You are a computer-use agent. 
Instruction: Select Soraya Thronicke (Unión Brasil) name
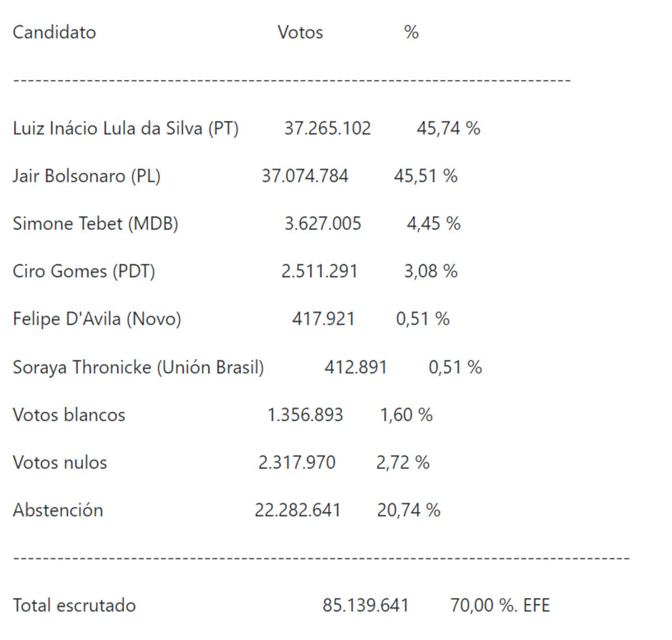[138, 367]
